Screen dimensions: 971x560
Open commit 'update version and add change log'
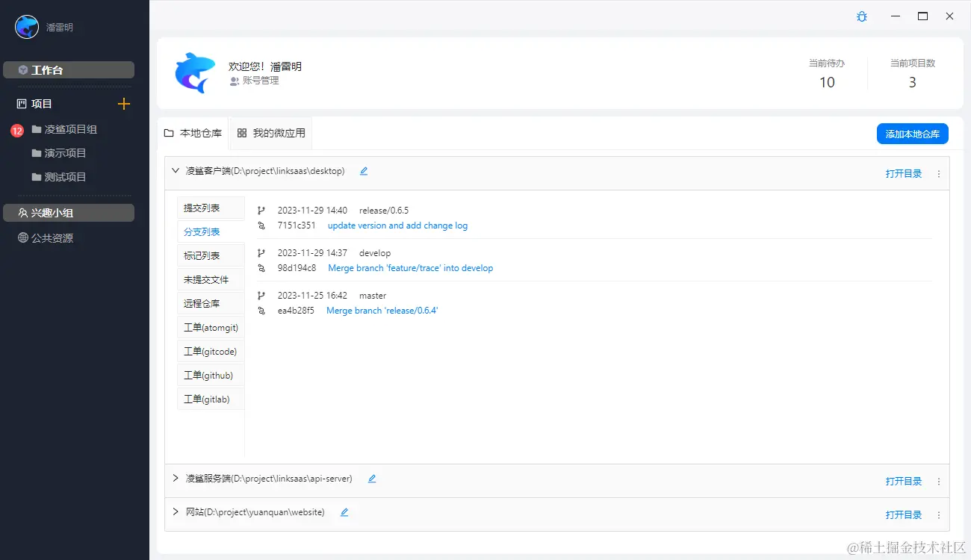[x=397, y=225]
